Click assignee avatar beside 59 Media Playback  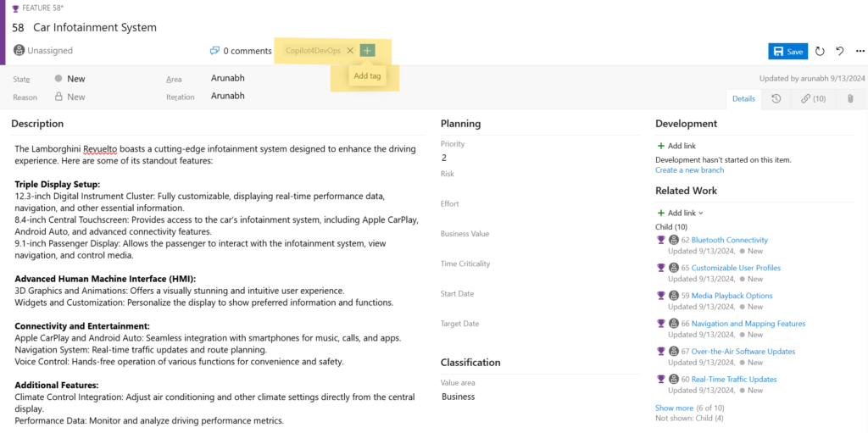coord(674,296)
